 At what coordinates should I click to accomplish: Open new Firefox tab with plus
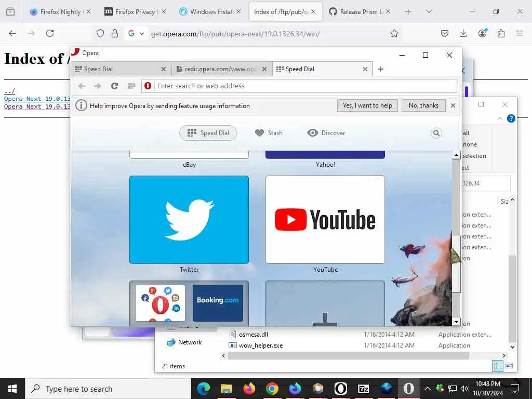point(408,12)
